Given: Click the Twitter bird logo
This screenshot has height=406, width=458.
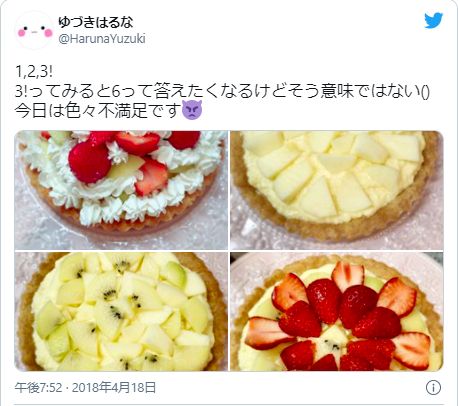Looking at the screenshot, I should click(433, 20).
